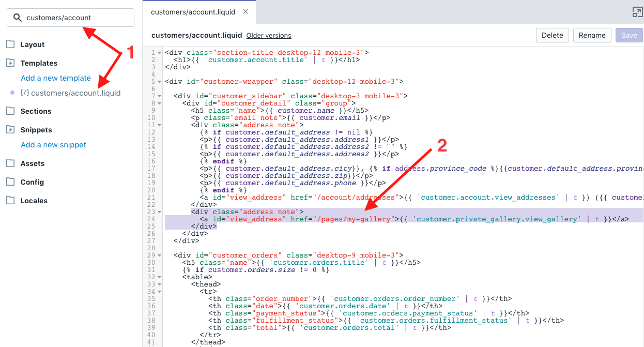This screenshot has height=347, width=644.
Task: Fold code at line 5
Action: [159, 82]
